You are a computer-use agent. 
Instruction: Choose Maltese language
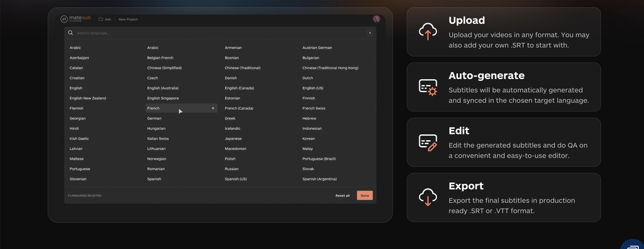click(77, 159)
